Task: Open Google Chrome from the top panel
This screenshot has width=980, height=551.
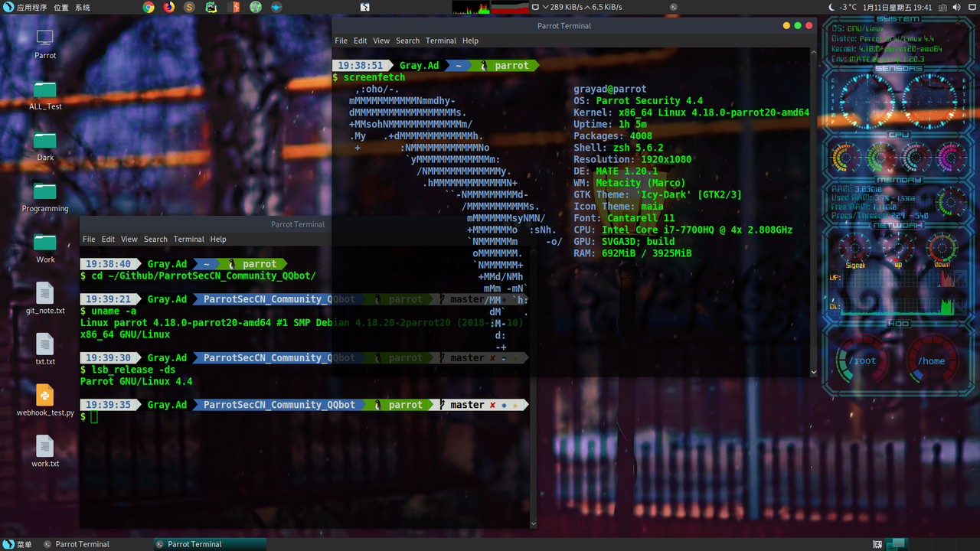Action: [148, 7]
